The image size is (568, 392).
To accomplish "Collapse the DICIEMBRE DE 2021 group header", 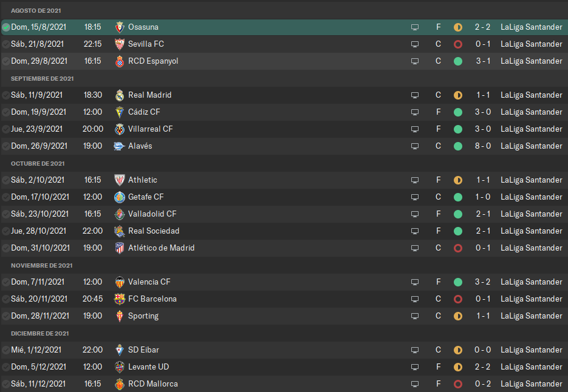I will click(40, 333).
